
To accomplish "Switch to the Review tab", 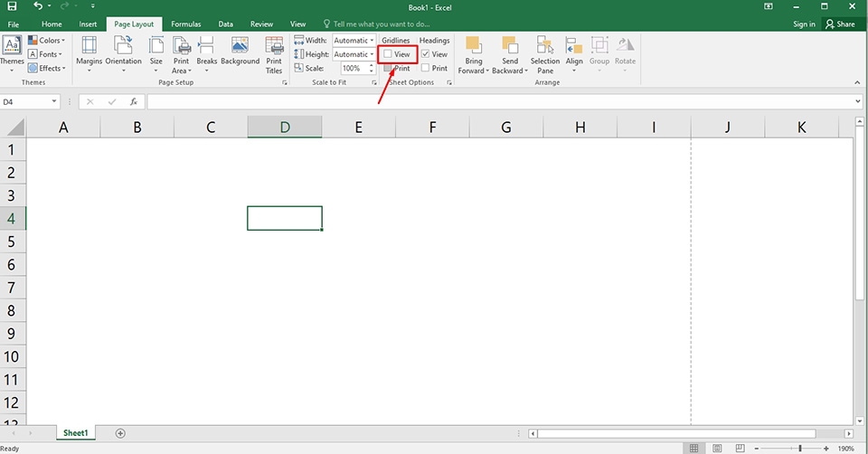I will 261,24.
